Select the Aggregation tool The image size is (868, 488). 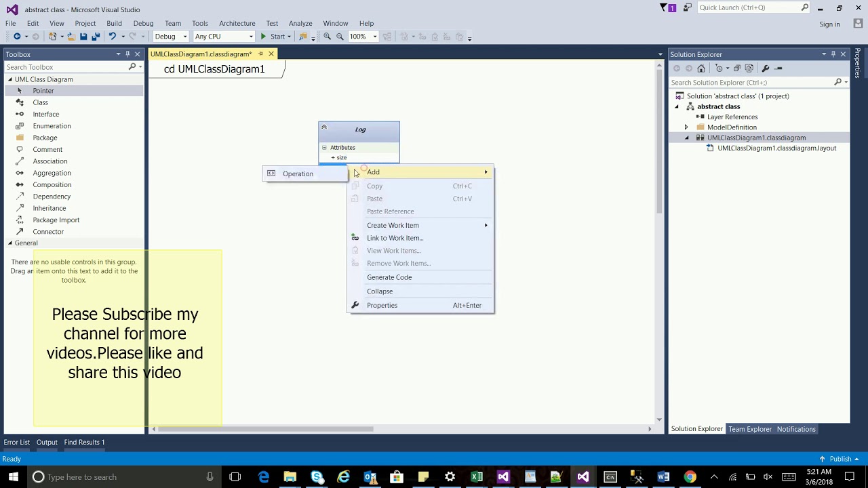(x=52, y=173)
